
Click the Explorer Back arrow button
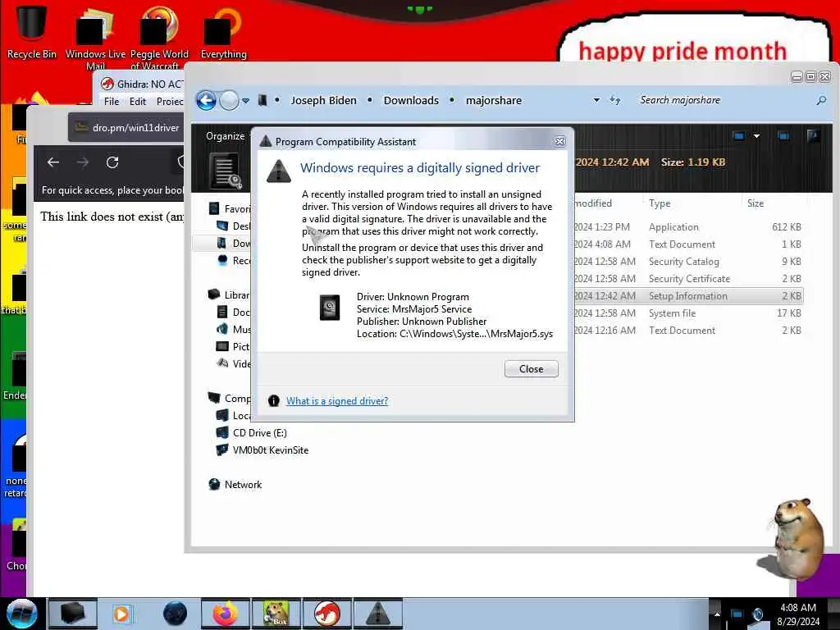click(x=206, y=100)
